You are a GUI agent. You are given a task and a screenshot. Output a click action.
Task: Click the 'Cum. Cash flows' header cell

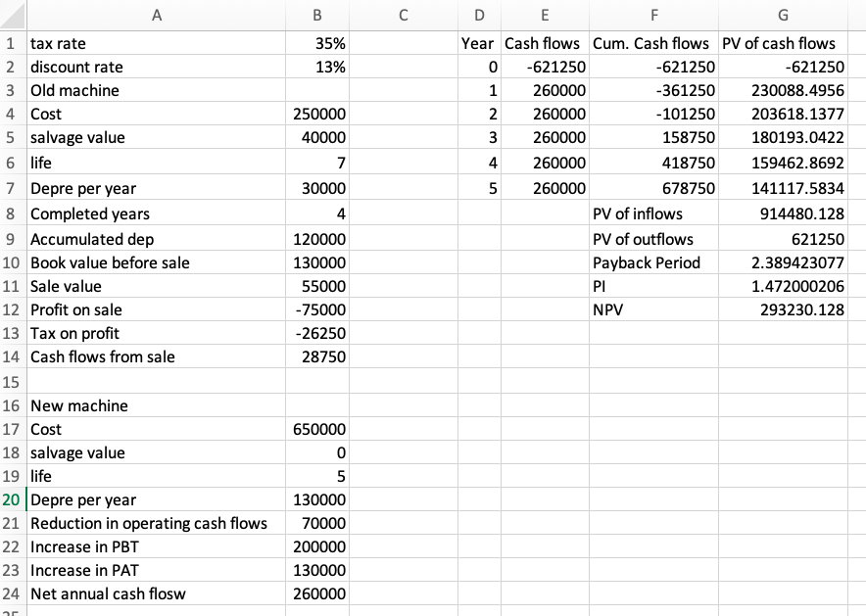point(651,43)
